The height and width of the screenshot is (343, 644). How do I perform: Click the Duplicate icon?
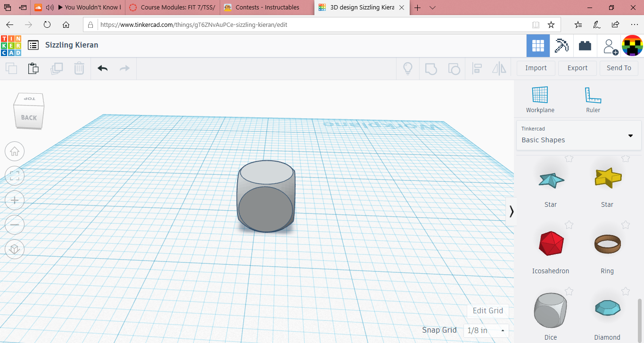tap(57, 68)
